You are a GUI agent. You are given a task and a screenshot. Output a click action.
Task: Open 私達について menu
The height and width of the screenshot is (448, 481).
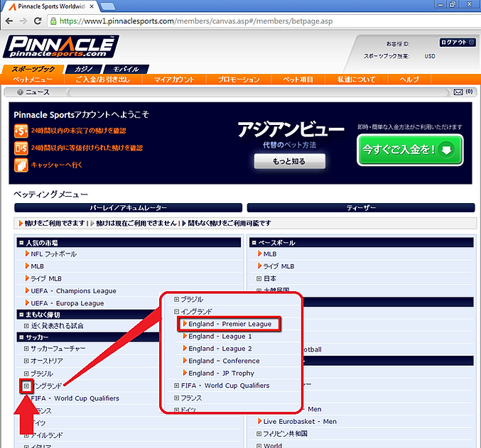point(356,80)
